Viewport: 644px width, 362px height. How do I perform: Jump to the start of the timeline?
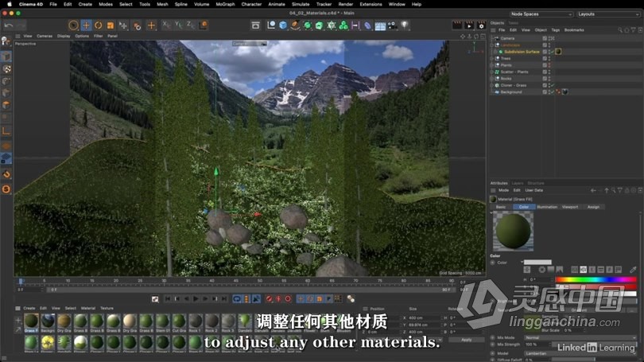[x=168, y=298]
